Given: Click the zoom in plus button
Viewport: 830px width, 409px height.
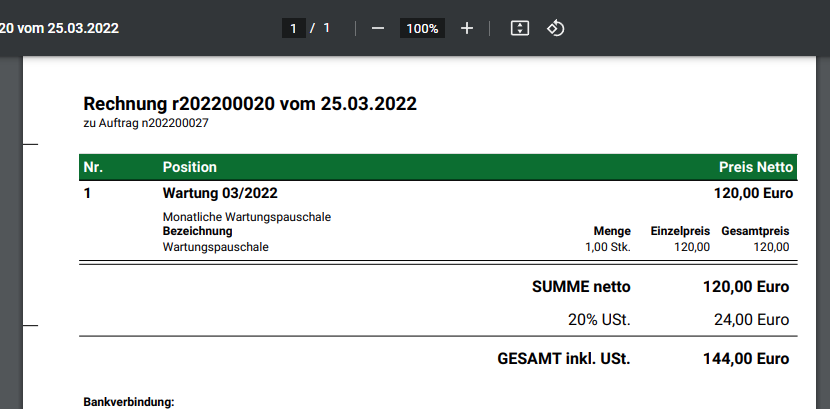Looking at the screenshot, I should (x=466, y=28).
